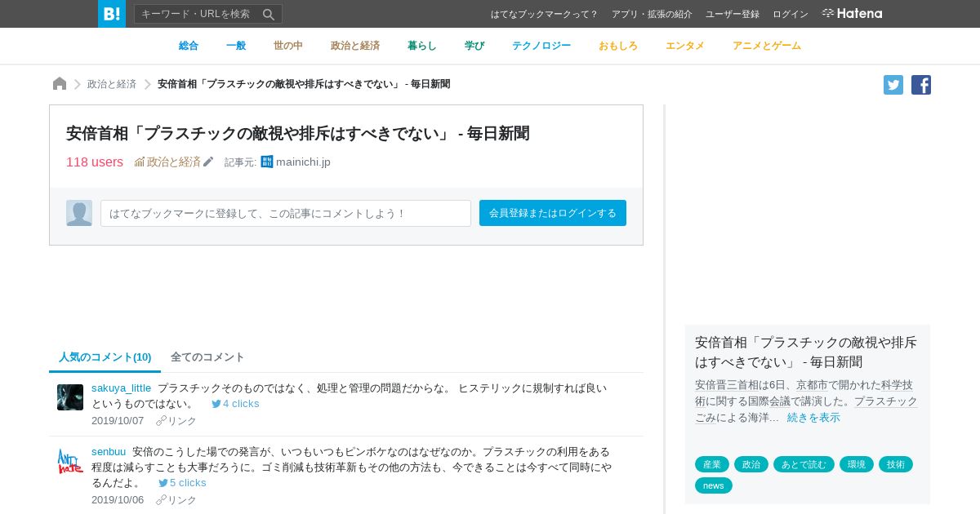Click the default user avatar icon
This screenshot has height=514, width=980.
79,213
